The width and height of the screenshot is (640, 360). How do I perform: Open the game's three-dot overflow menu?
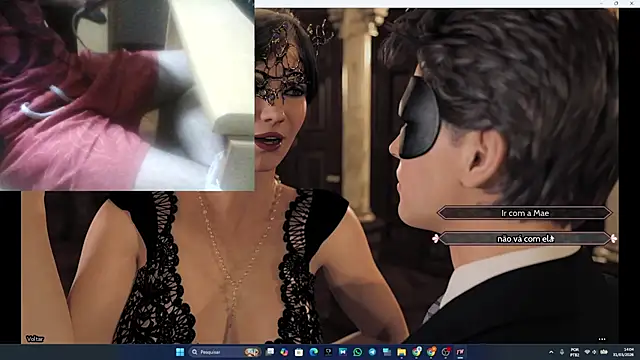point(602,339)
